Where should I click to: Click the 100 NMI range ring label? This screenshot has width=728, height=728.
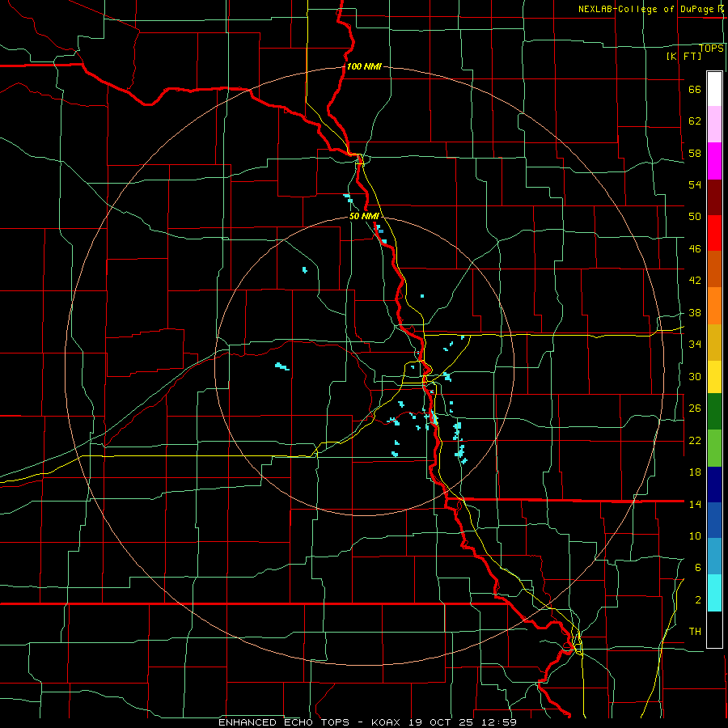pos(364,66)
